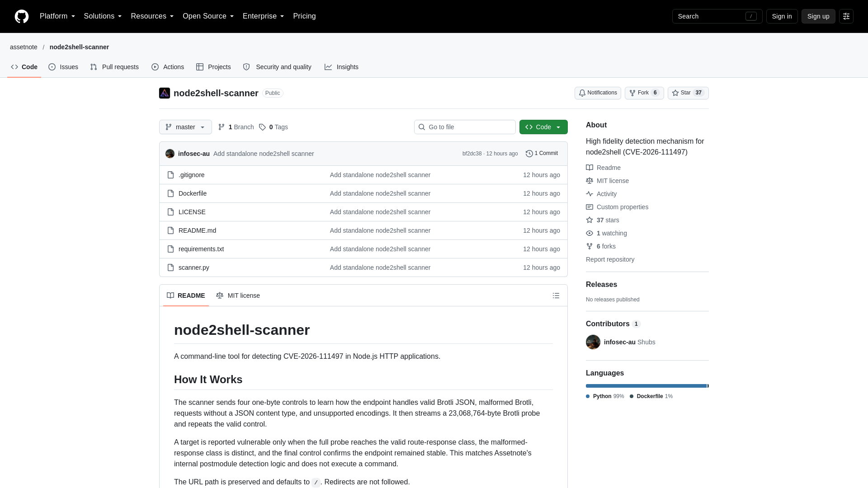The image size is (868, 488).
Task: Switch to the README file tab
Action: coord(186,296)
